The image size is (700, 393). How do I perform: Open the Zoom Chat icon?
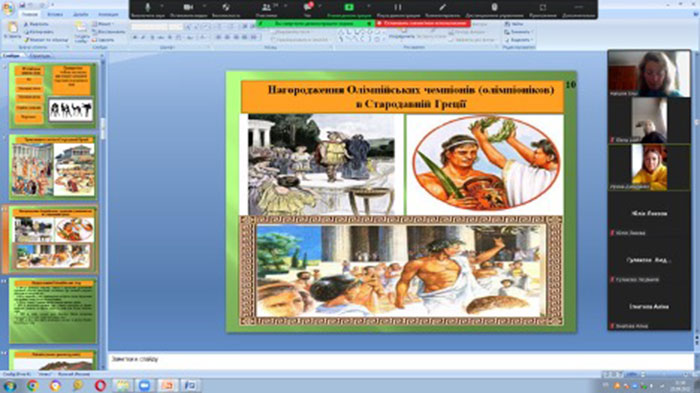click(x=307, y=7)
